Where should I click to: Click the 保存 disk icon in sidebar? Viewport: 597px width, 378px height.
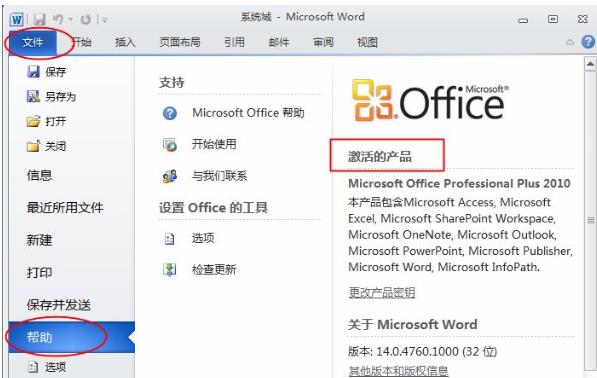pyautogui.click(x=34, y=71)
